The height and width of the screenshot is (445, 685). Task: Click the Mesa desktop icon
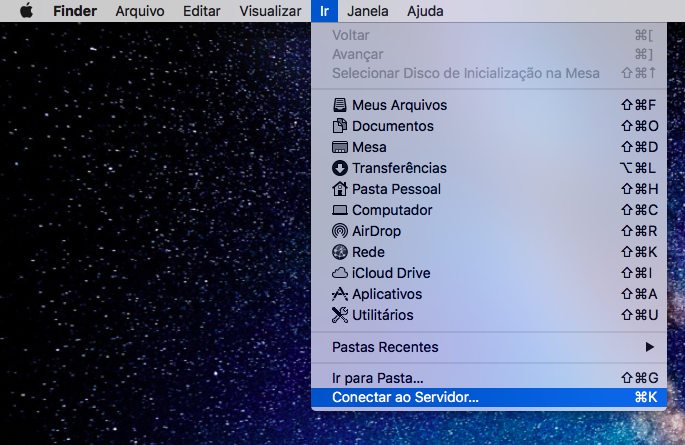(340, 147)
